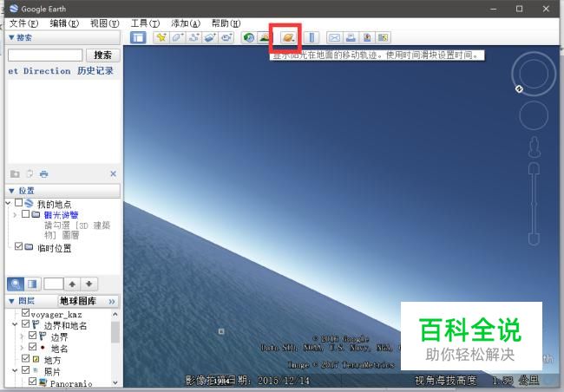Click the add placemark pushpin icon
The height and width of the screenshot is (392, 564).
click(161, 37)
